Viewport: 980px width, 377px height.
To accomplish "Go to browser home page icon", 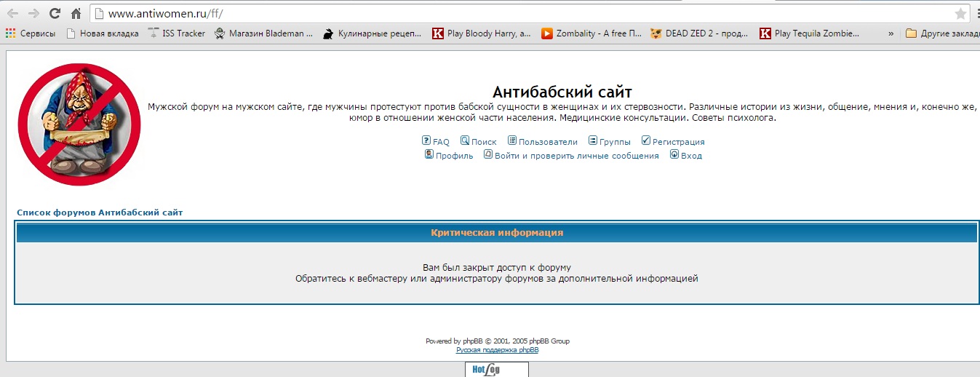I will 76,13.
